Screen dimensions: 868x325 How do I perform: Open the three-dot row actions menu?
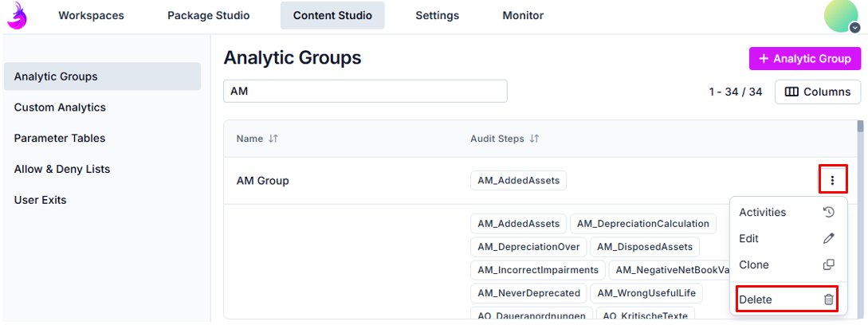(x=832, y=180)
